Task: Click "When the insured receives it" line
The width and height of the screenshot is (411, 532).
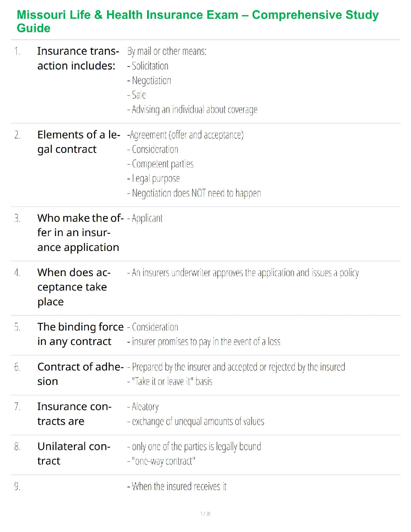Action: 177,487
